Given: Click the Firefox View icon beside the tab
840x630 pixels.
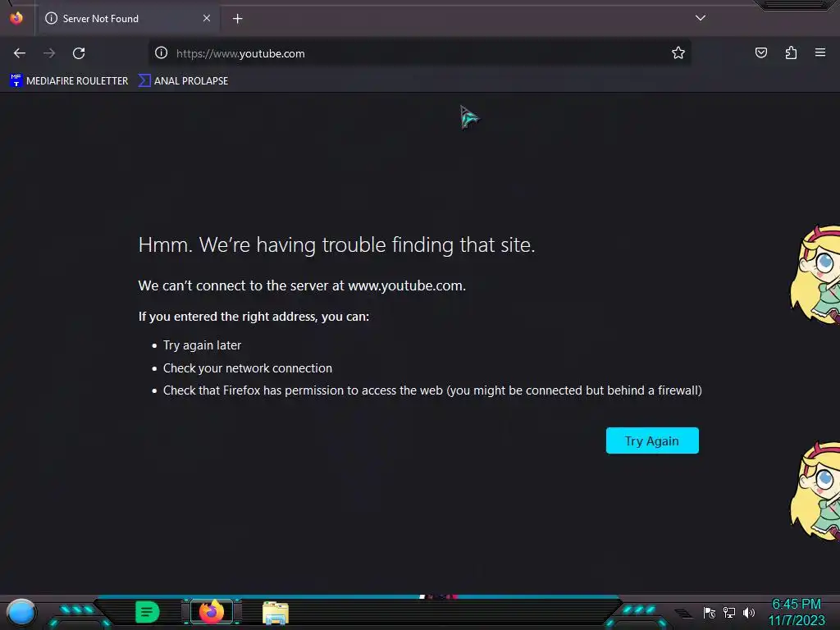Looking at the screenshot, I should point(16,18).
